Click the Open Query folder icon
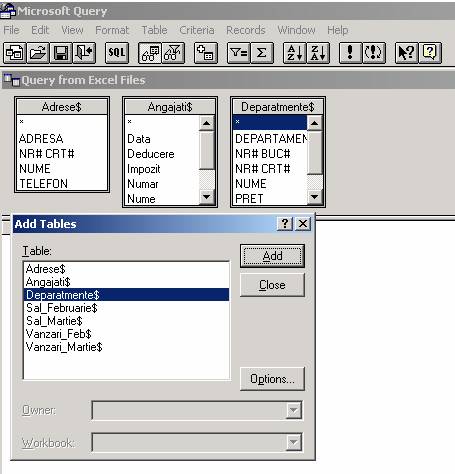This screenshot has height=474, width=455. pyautogui.click(x=38, y=53)
